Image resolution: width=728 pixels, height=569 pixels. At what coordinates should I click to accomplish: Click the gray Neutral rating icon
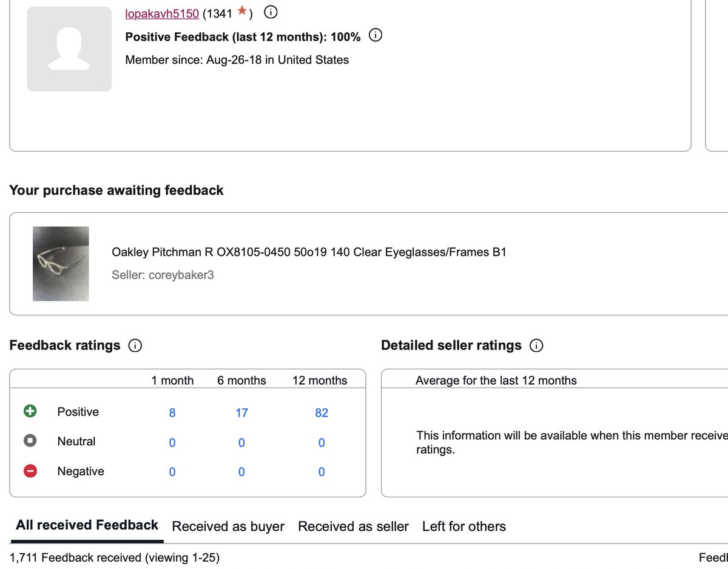30,440
